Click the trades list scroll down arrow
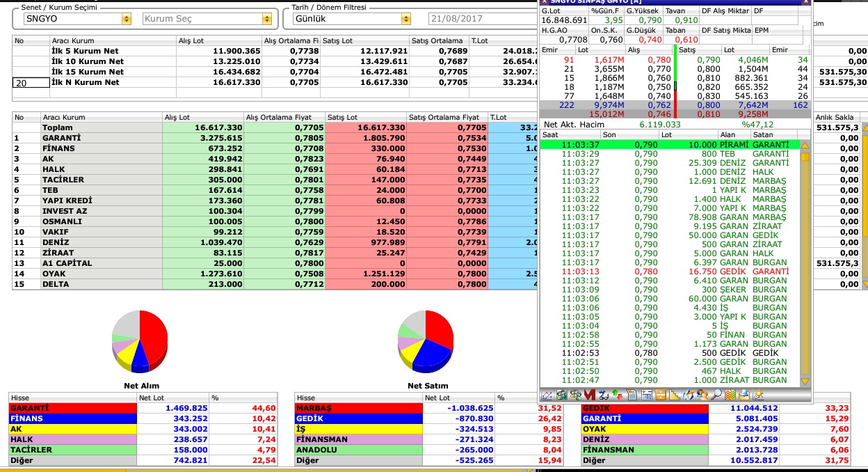 [x=805, y=381]
